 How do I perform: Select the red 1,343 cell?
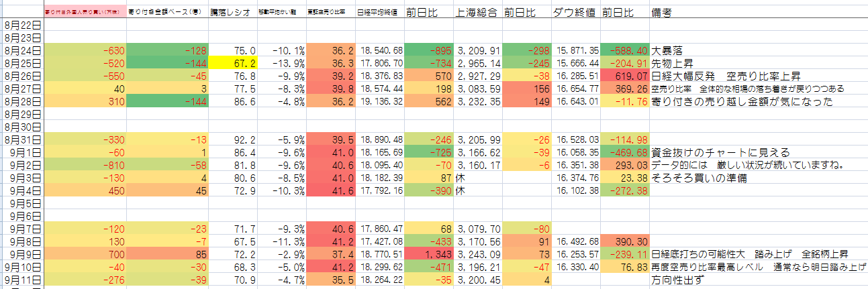[x=429, y=255]
